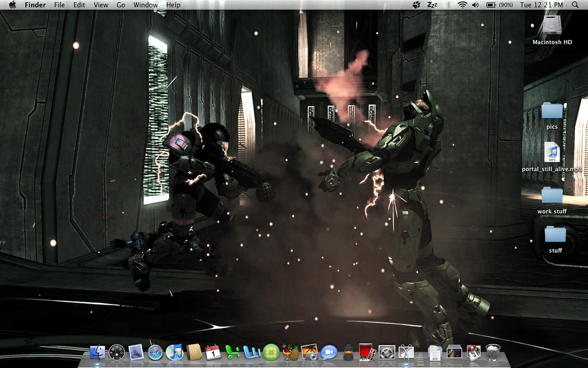Open Address Book in the Dock

pyautogui.click(x=194, y=353)
